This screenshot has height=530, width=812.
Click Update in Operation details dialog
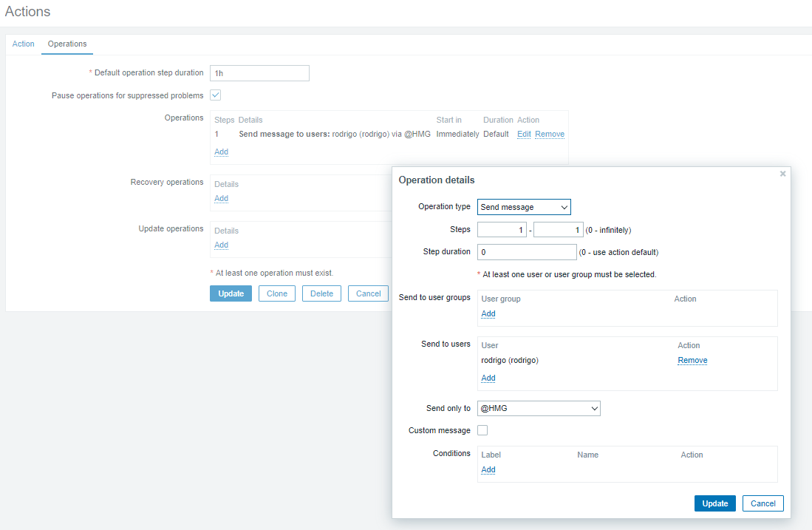click(714, 503)
